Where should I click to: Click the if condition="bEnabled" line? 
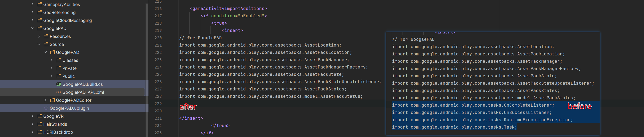coord(234,16)
